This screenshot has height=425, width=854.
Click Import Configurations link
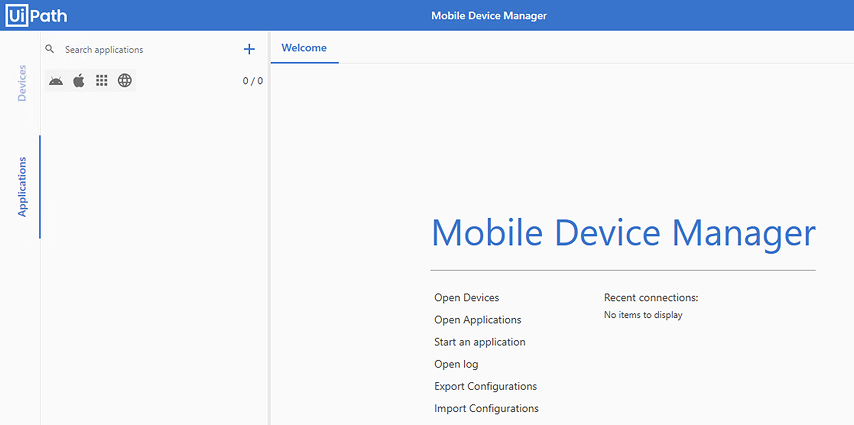tap(486, 408)
